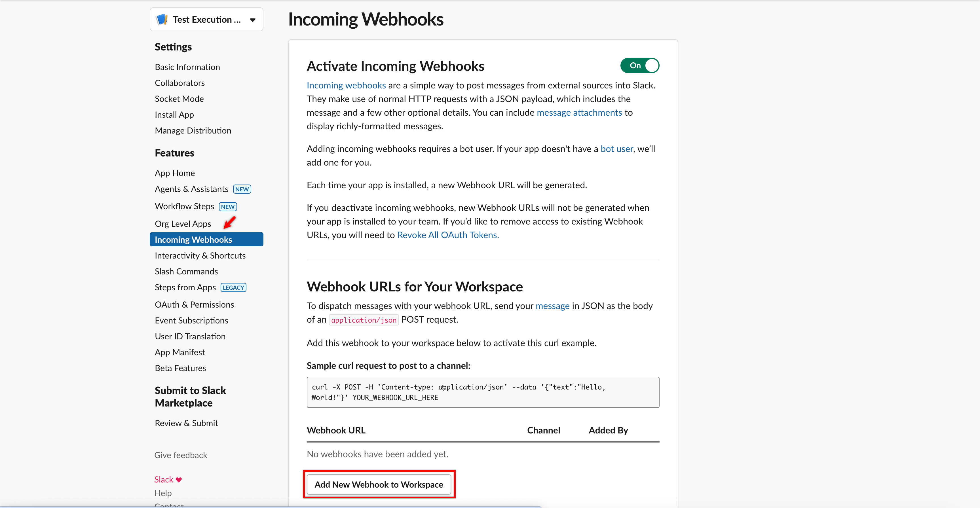Select Install App
The image size is (980, 508).
point(174,115)
